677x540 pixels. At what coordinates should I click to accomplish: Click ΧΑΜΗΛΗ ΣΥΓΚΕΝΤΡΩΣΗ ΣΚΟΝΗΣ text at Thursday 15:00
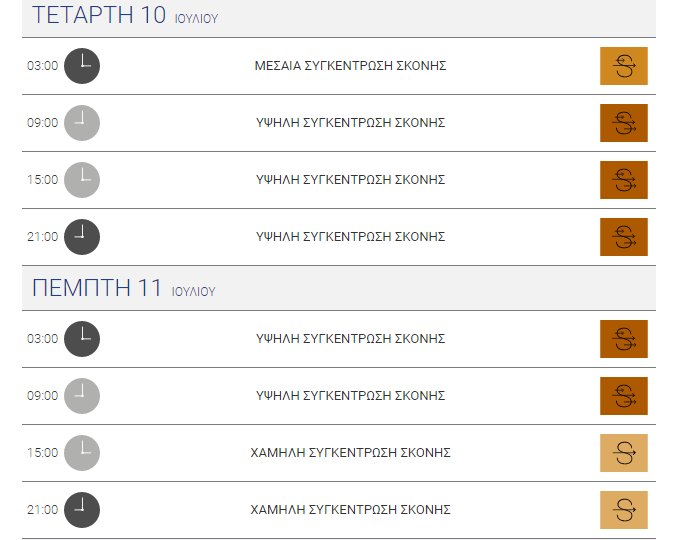pos(350,452)
